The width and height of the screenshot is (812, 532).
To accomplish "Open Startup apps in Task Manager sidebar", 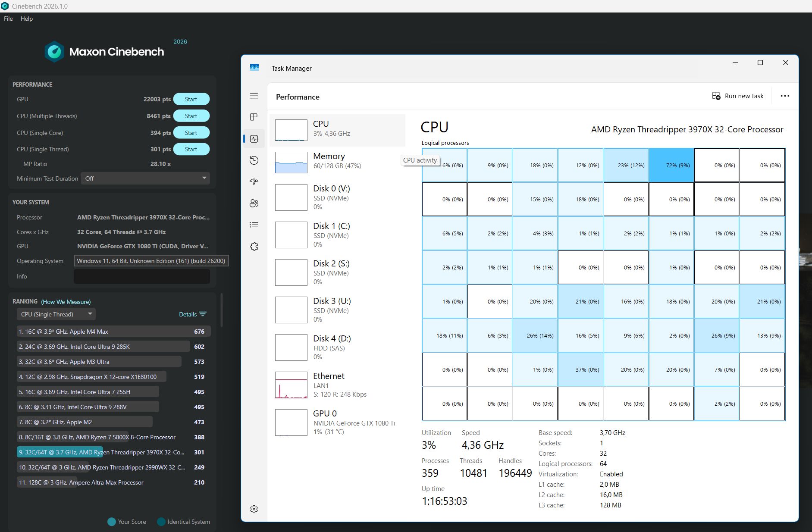I will [x=254, y=182].
